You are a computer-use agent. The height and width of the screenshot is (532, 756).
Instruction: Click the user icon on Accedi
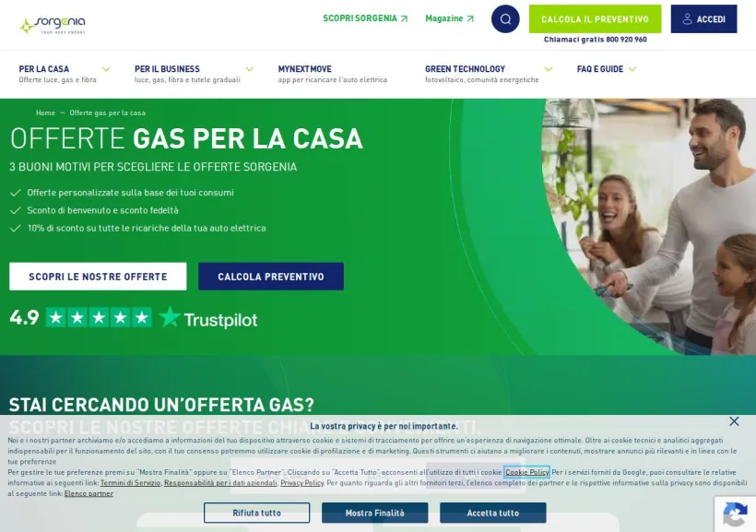point(687,18)
